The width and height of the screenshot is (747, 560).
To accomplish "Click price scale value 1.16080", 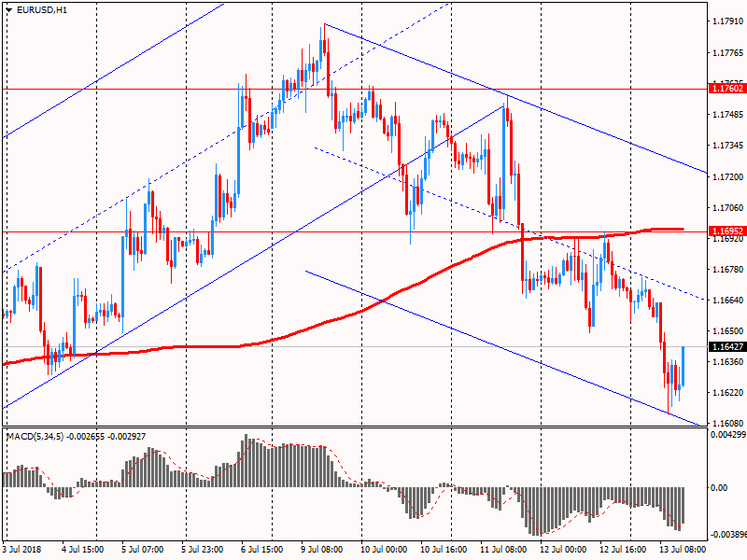I will coord(728,423).
